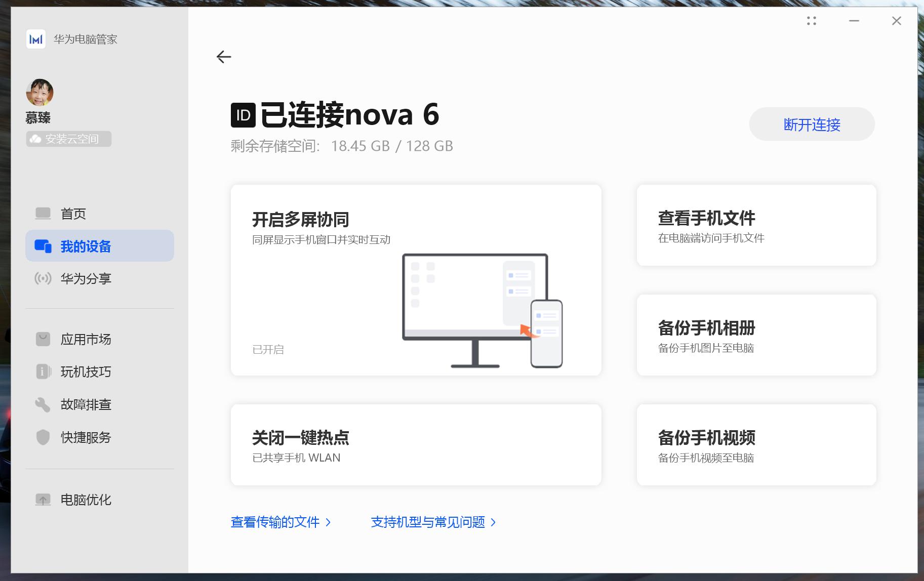Open the 电脑优化 PC optimization icon
This screenshot has height=581, width=924.
pyautogui.click(x=43, y=500)
